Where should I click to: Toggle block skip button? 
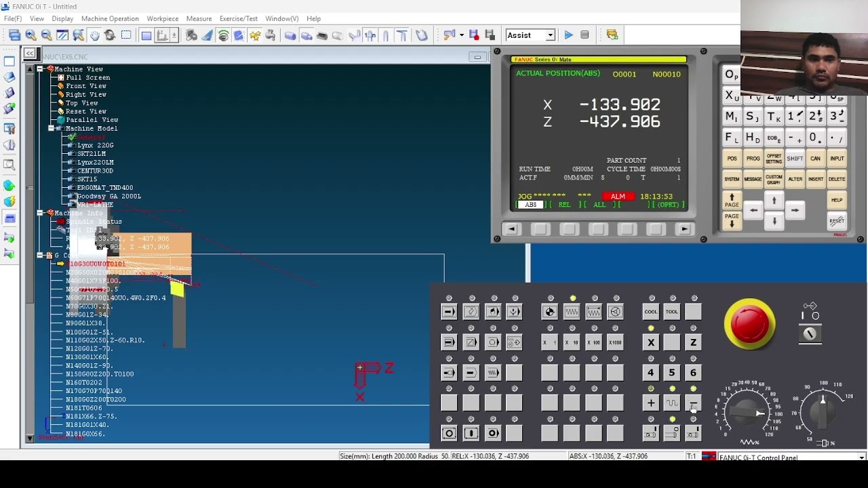pyautogui.click(x=471, y=342)
